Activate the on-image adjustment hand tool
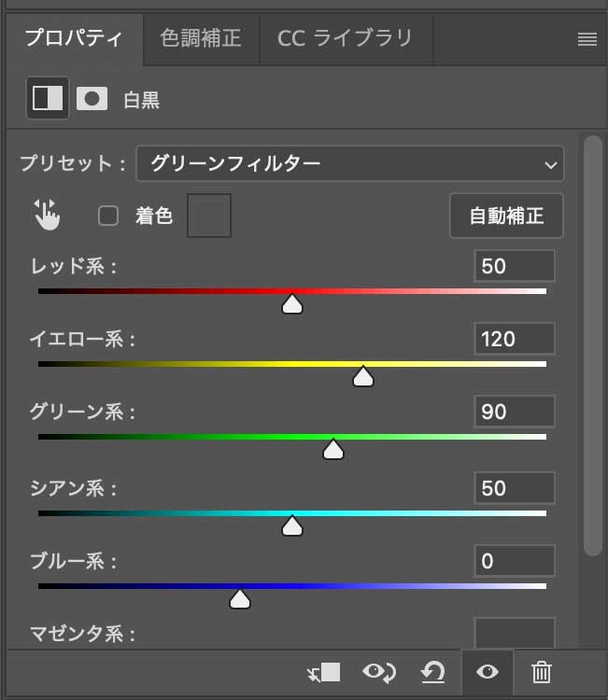The image size is (608, 700). click(47, 215)
